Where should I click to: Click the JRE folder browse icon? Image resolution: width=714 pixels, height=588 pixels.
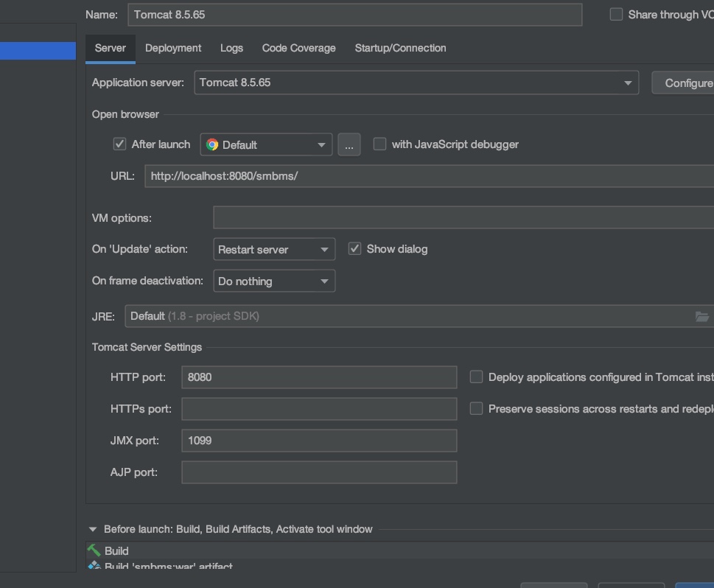pos(701,316)
